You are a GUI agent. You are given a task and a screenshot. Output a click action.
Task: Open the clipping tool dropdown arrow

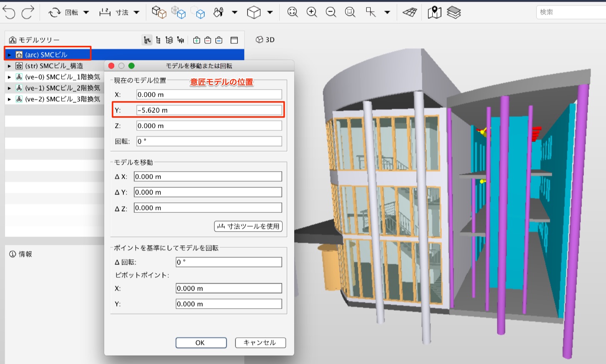point(387,12)
